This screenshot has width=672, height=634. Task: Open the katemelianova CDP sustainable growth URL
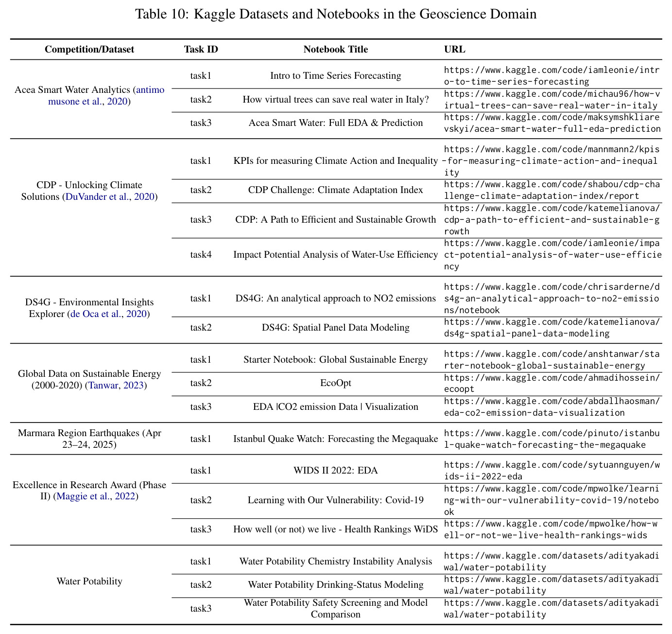tap(552, 219)
